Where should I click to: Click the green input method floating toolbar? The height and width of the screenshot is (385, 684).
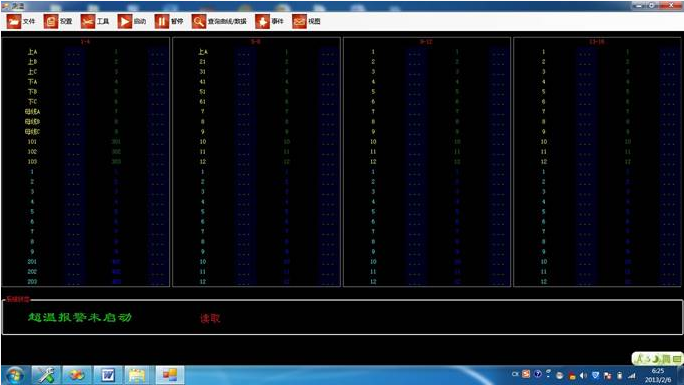657,359
